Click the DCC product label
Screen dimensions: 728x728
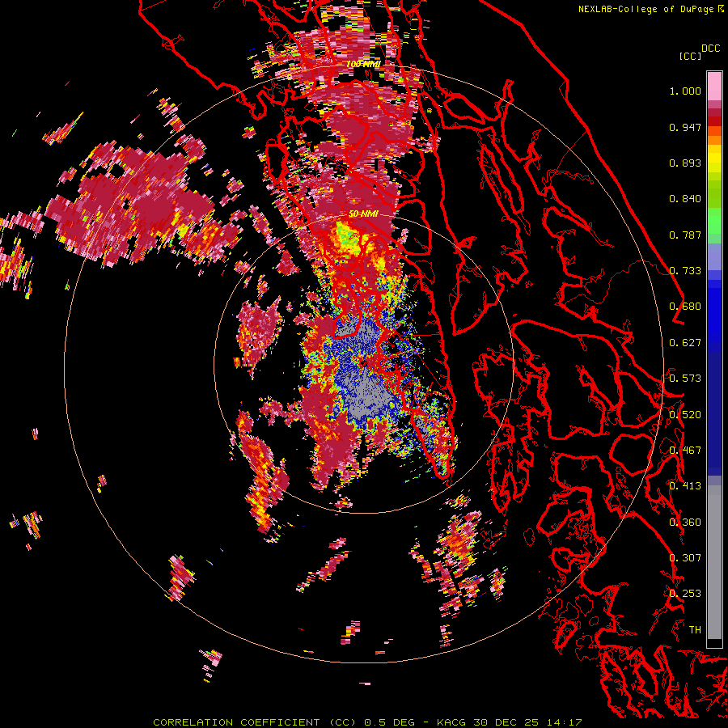click(710, 49)
